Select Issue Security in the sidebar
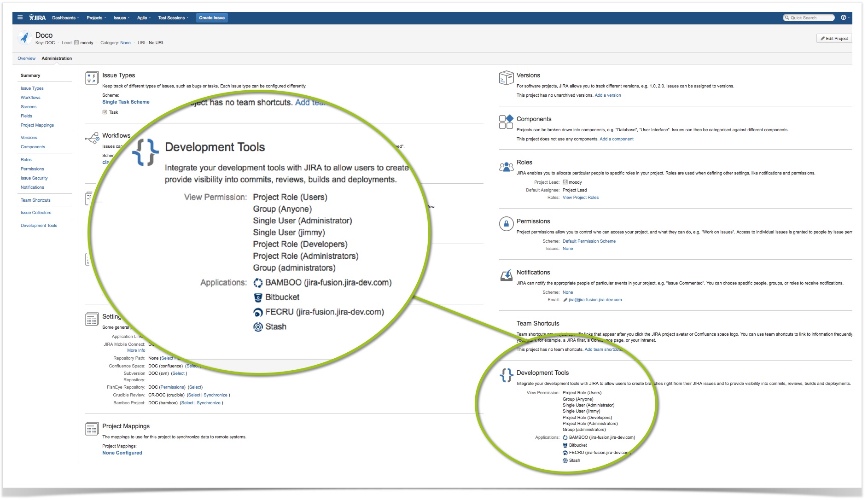The height and width of the screenshot is (501, 868). pyautogui.click(x=34, y=178)
